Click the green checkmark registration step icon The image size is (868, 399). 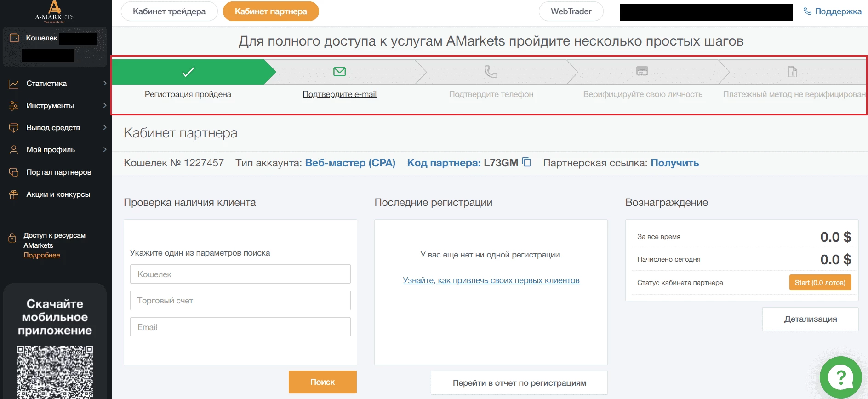click(x=188, y=72)
